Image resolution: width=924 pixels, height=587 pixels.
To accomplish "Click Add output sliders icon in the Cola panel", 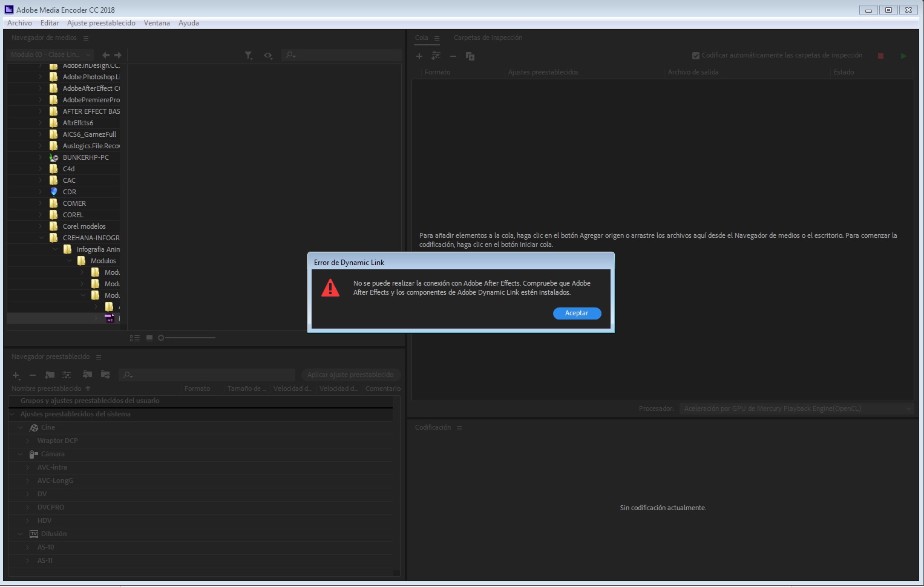I will pyautogui.click(x=436, y=56).
